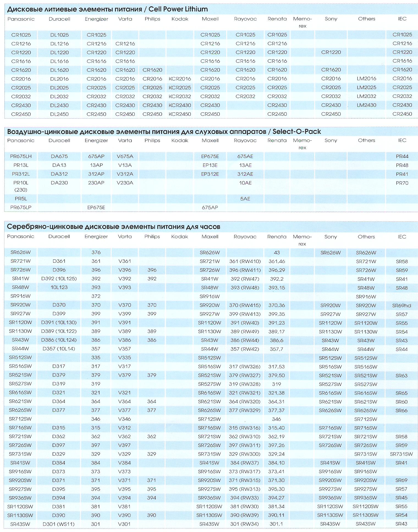Select the DA230 Duracell cell
This screenshot has width=418, height=532.
click(59, 183)
